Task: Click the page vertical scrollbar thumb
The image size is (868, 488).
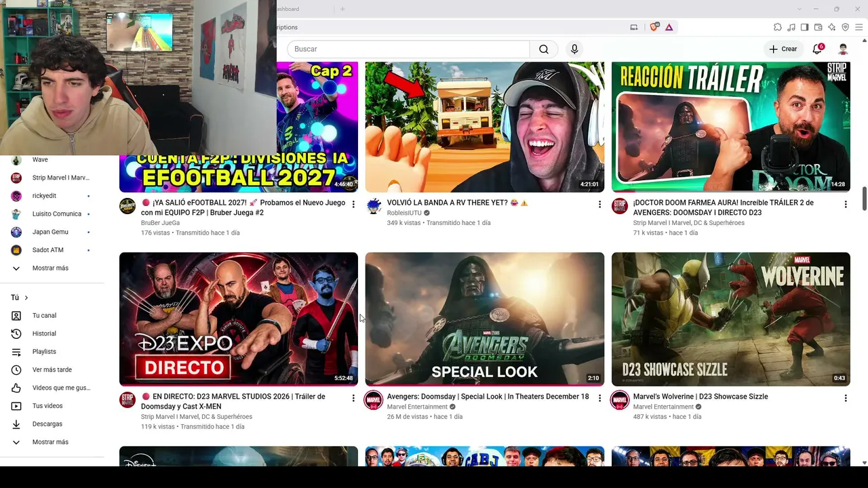Action: point(864,199)
